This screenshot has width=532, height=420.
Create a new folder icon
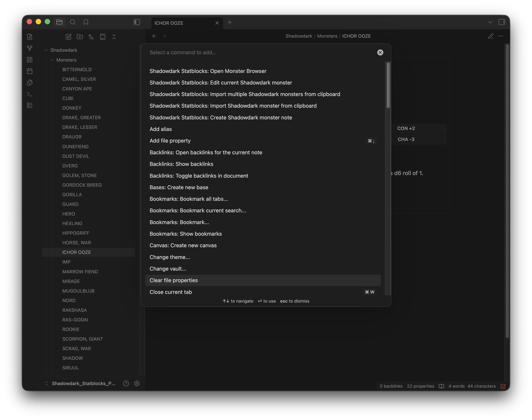pos(80,37)
